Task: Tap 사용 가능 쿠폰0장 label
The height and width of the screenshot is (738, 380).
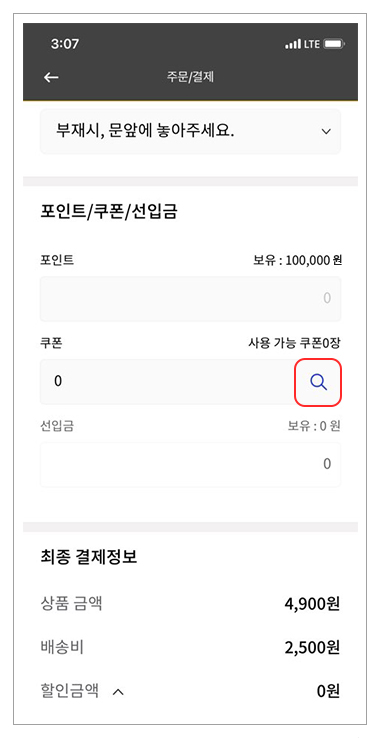Action: point(294,344)
